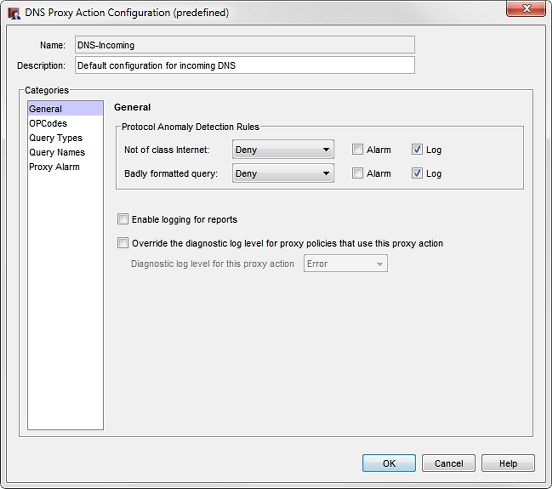The height and width of the screenshot is (489, 552).
Task: Click the Name field showing DNS-Incoming
Action: [x=245, y=45]
